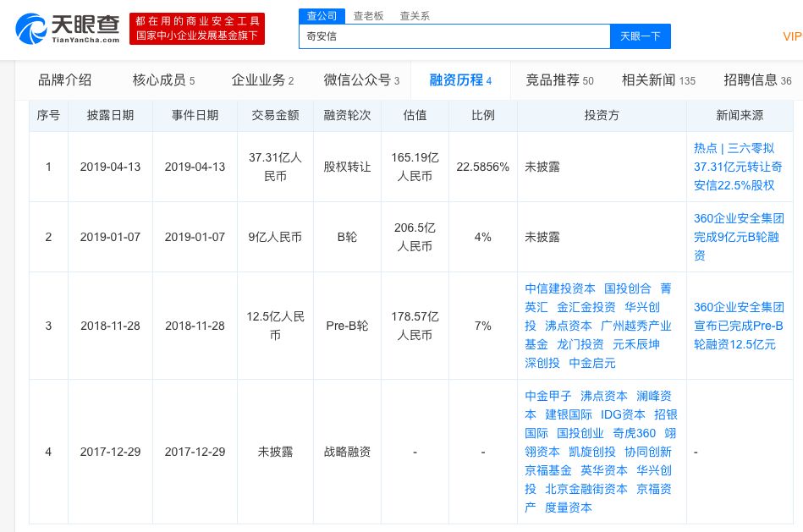Image resolution: width=803 pixels, height=532 pixels.
Task: Open the 完成9亿元B轮融资 news link
Action: [738, 237]
